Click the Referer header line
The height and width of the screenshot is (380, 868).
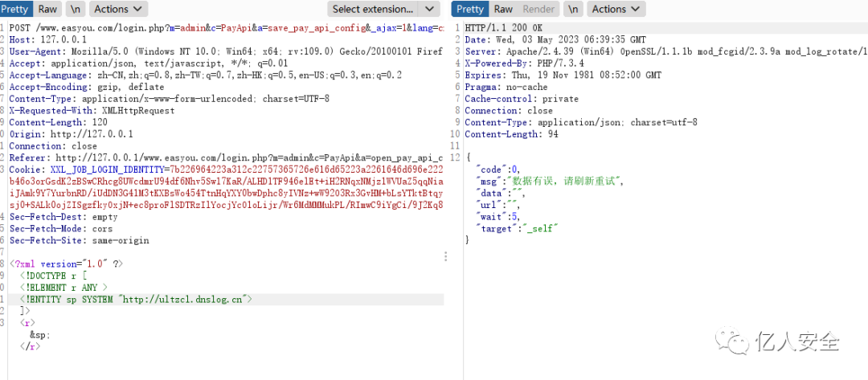tap(227, 158)
